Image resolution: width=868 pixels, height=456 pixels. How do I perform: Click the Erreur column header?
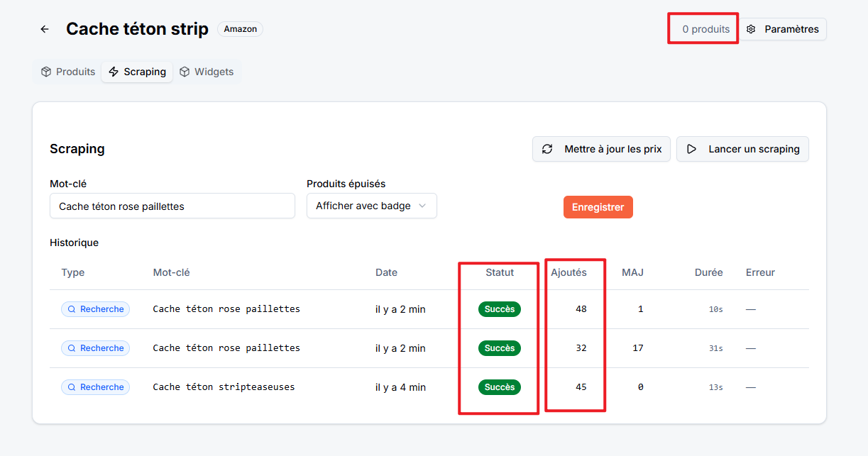pyautogui.click(x=760, y=272)
